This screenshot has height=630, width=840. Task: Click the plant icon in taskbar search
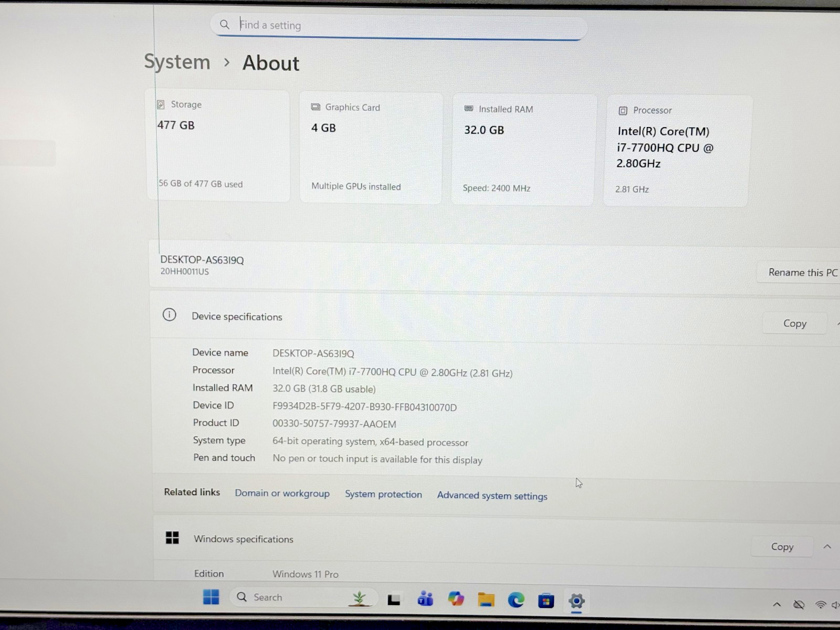pos(360,598)
